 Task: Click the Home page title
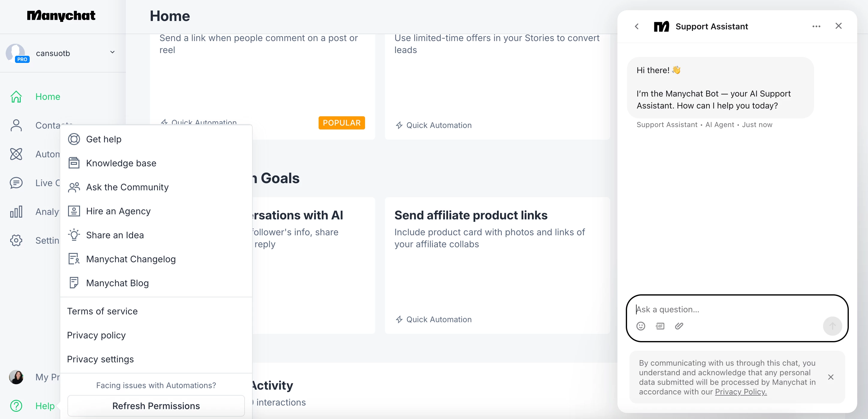coord(170,16)
